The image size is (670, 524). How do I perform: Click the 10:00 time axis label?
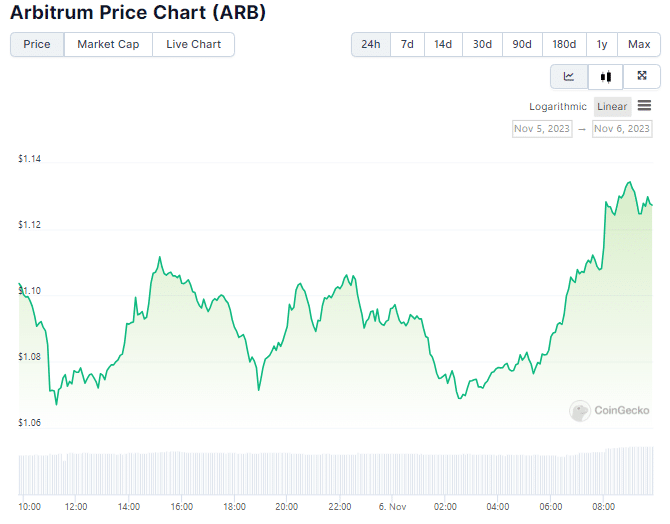(29, 507)
